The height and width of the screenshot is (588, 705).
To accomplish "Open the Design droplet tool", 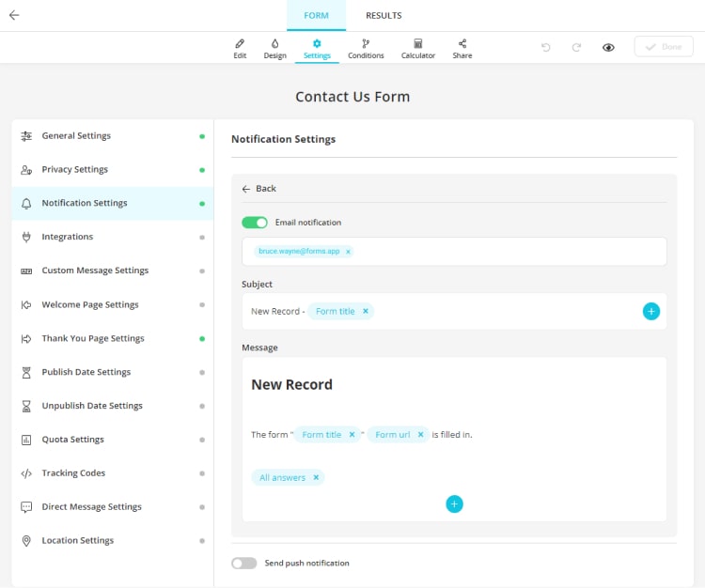I will click(x=274, y=49).
